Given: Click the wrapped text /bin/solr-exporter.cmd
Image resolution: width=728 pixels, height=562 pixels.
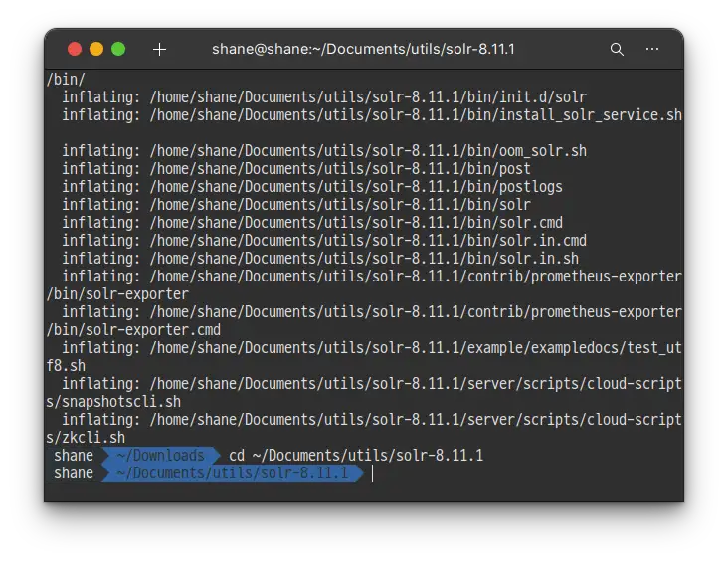Looking at the screenshot, I should (133, 330).
